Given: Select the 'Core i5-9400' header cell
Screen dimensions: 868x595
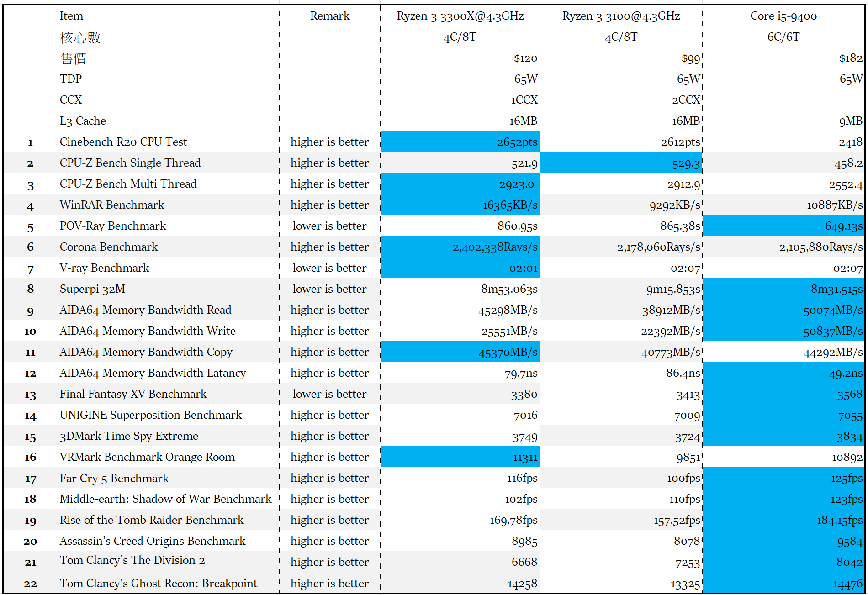Looking at the screenshot, I should (x=783, y=16).
